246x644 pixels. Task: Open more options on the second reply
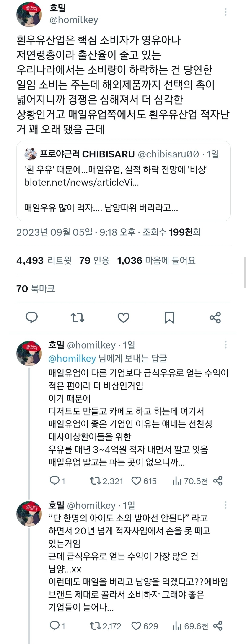(225, 505)
